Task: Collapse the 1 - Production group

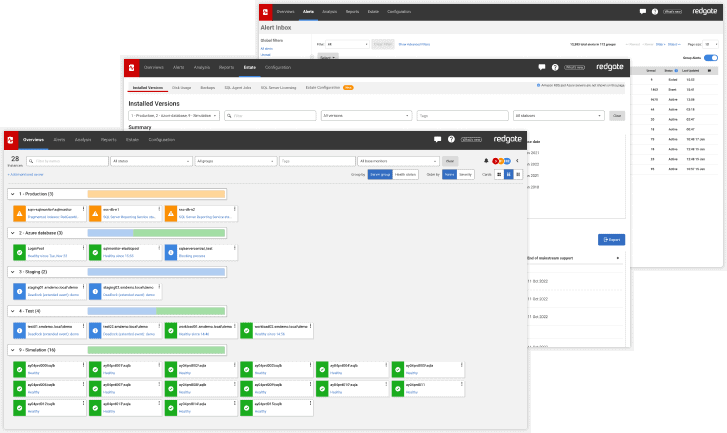Action: tap(13, 194)
